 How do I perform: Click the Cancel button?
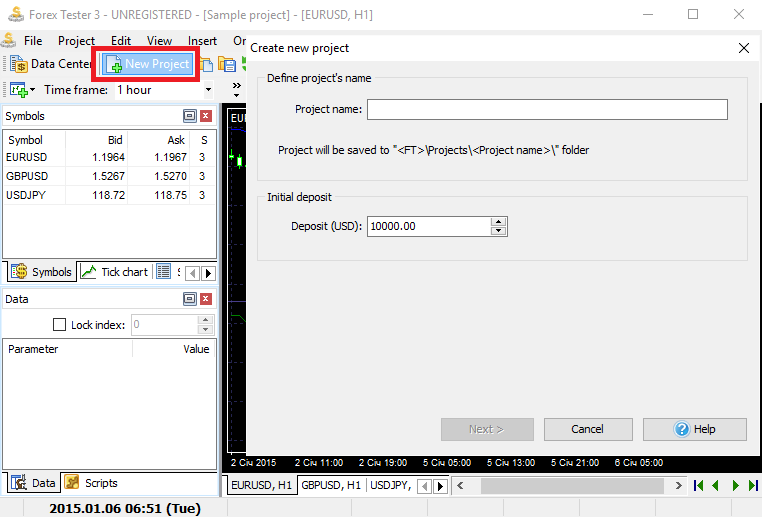click(x=588, y=430)
